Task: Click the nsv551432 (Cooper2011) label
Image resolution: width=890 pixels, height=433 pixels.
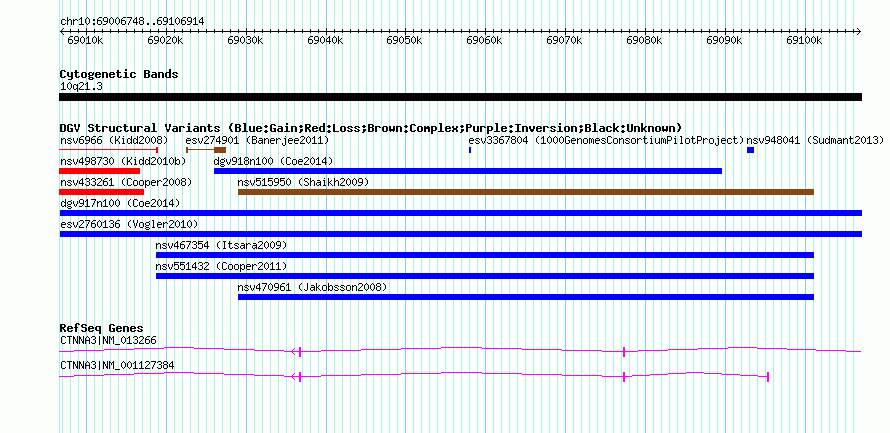Action: pyautogui.click(x=221, y=267)
